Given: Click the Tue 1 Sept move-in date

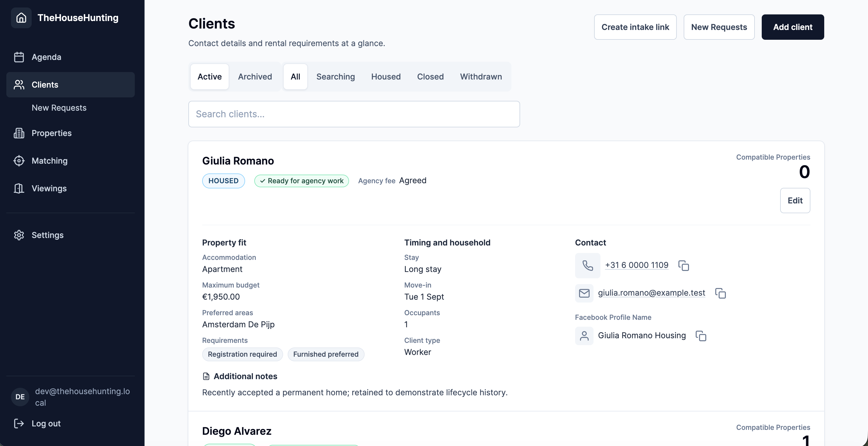Looking at the screenshot, I should (424, 297).
